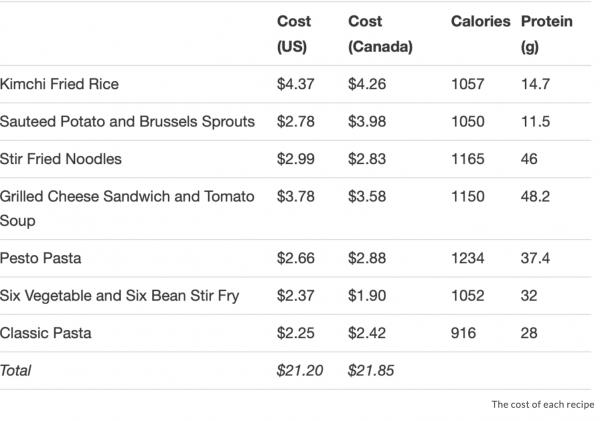
Task: Click the Pesto Pasta recipe name
Action: 41,258
